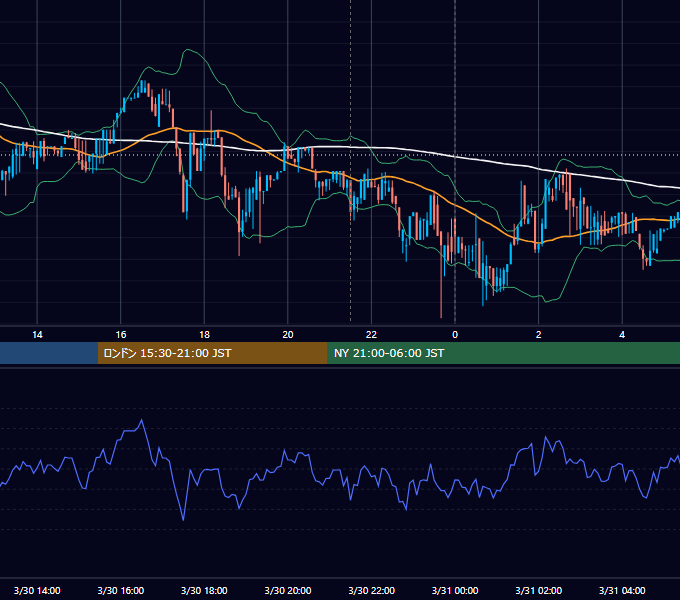Click the NY 21:00-06:00 JST session bar

coord(503,353)
